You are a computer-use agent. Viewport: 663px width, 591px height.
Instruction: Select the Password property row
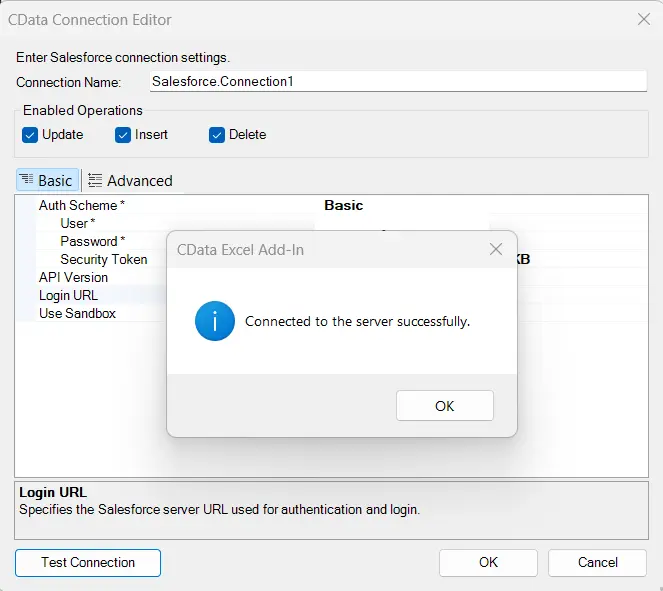(x=93, y=241)
